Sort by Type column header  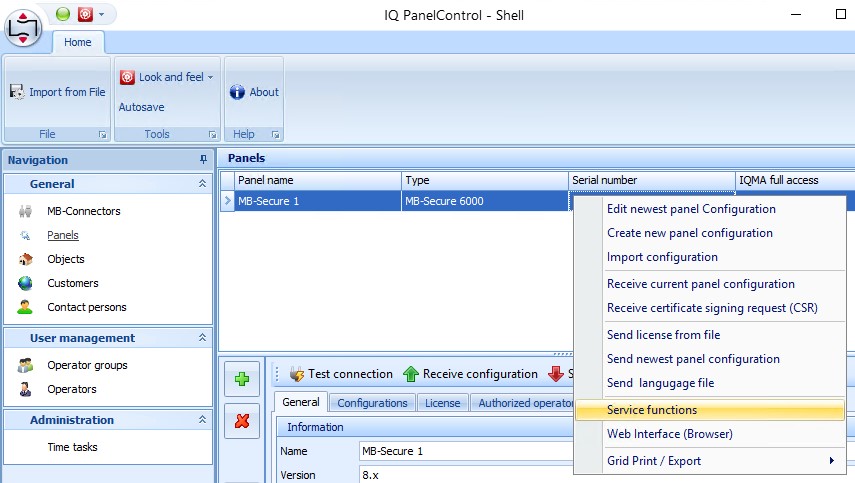(485, 180)
